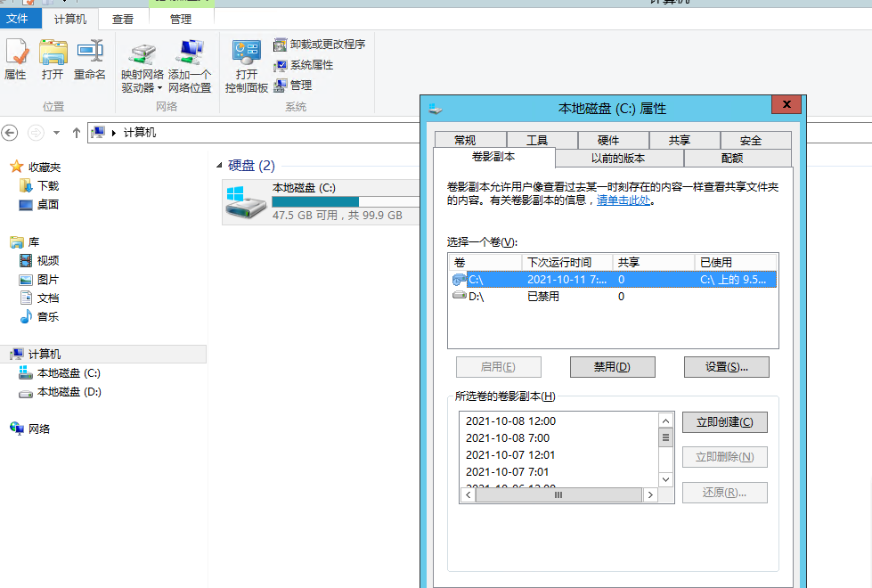
Task: Click the back navigation arrow
Action: click(x=10, y=133)
